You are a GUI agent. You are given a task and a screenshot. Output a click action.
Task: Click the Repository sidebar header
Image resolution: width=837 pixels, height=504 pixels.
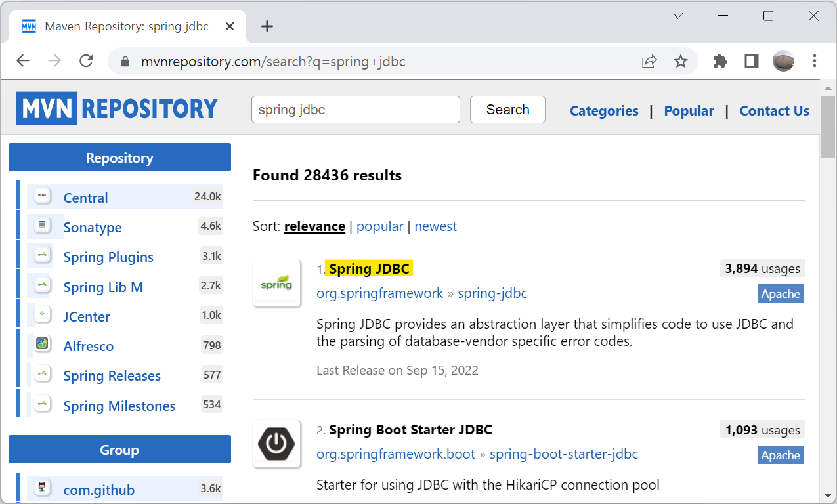119,157
